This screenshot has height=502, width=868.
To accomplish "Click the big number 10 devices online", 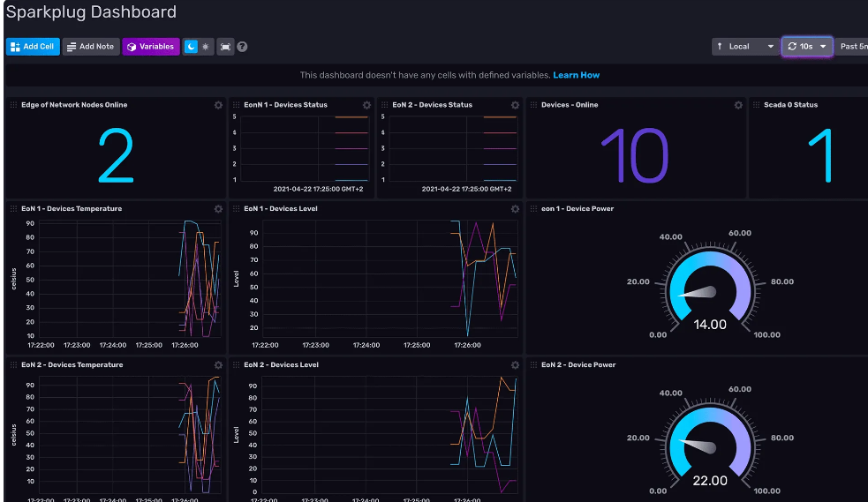I will click(x=635, y=155).
